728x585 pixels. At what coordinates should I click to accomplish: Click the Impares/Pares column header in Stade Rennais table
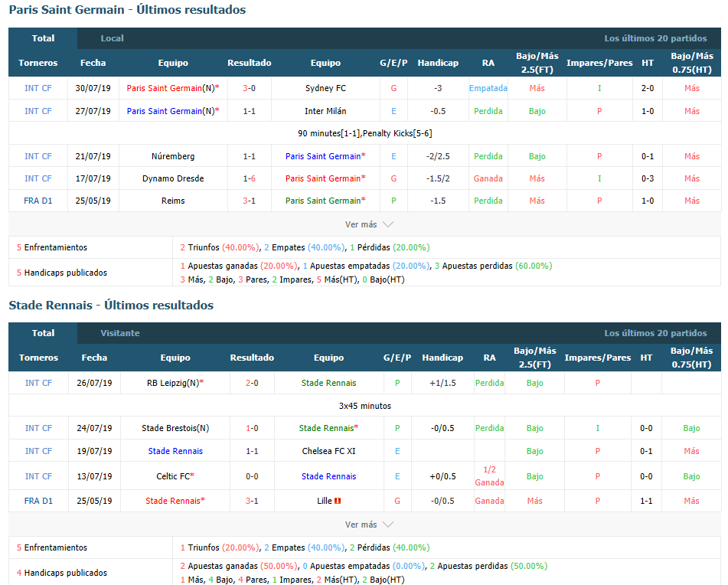[x=598, y=358]
